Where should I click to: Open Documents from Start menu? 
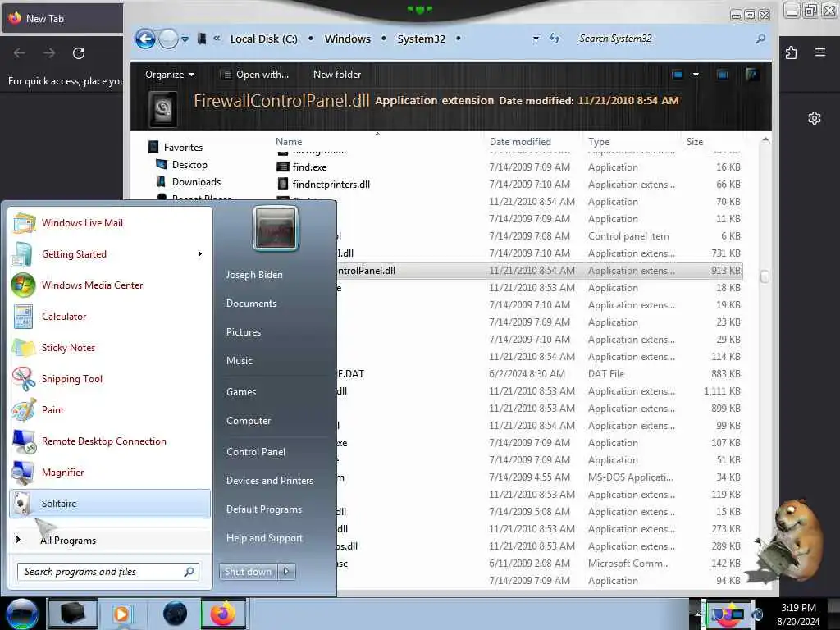click(x=251, y=304)
